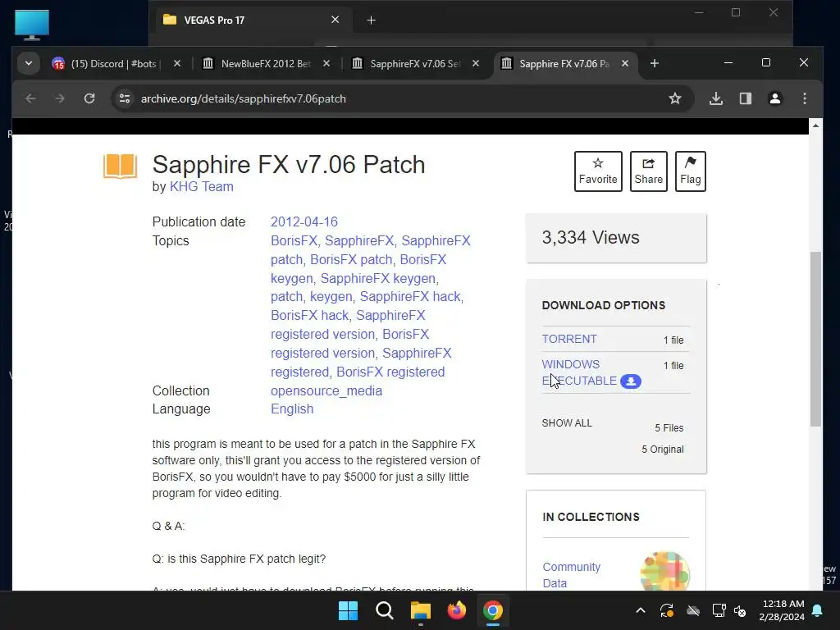Go back to the previous page
Viewport: 840px width, 630px height.
click(30, 98)
